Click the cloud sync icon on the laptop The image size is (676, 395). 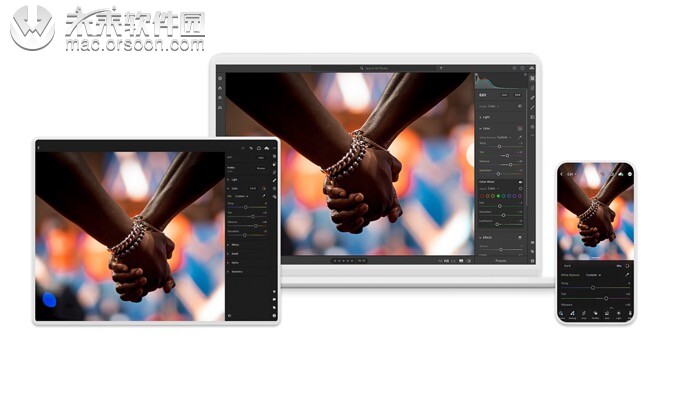[x=532, y=68]
